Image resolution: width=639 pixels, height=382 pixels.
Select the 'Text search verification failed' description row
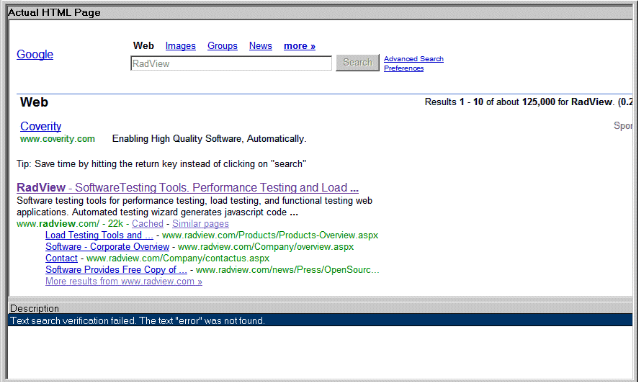tap(320, 320)
